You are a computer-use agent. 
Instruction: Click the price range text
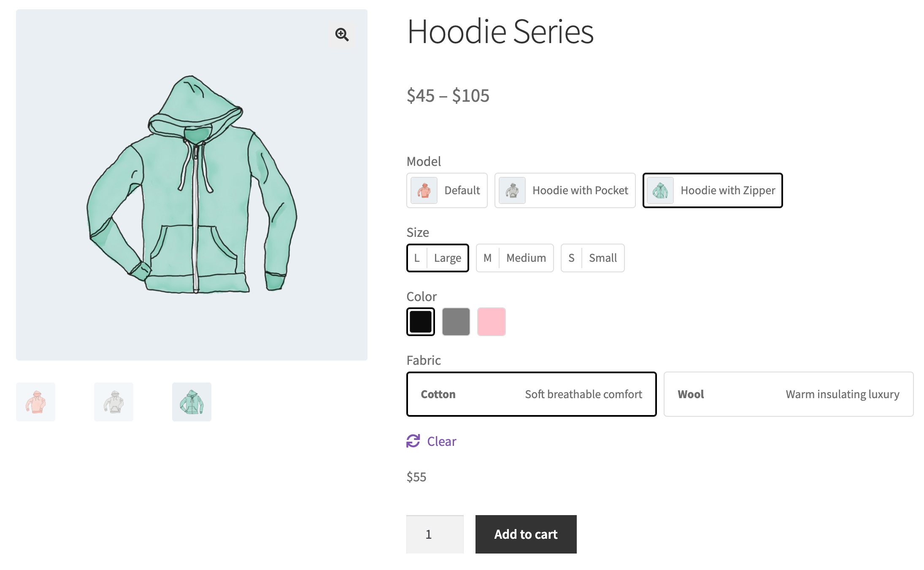(448, 96)
